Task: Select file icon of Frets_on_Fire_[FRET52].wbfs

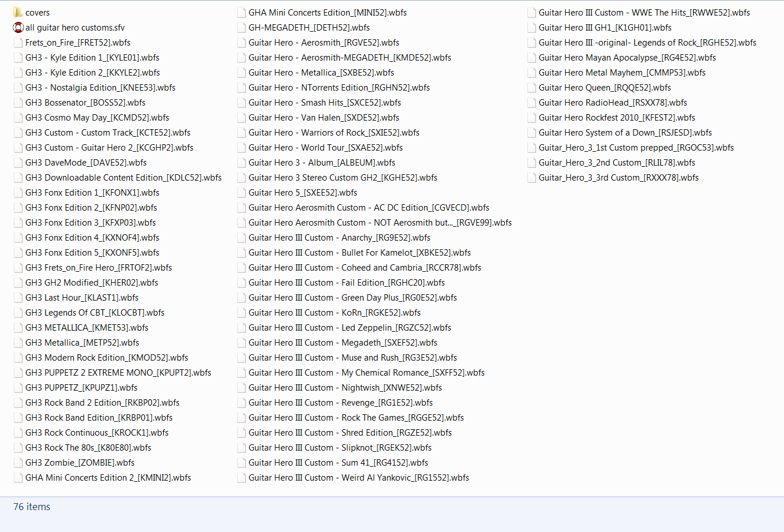Action: pos(18,42)
